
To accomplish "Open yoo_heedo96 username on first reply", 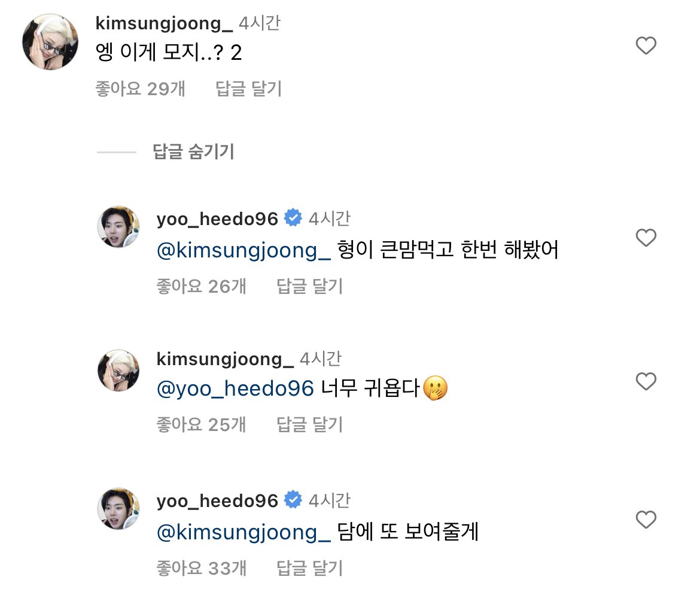I will point(217,219).
